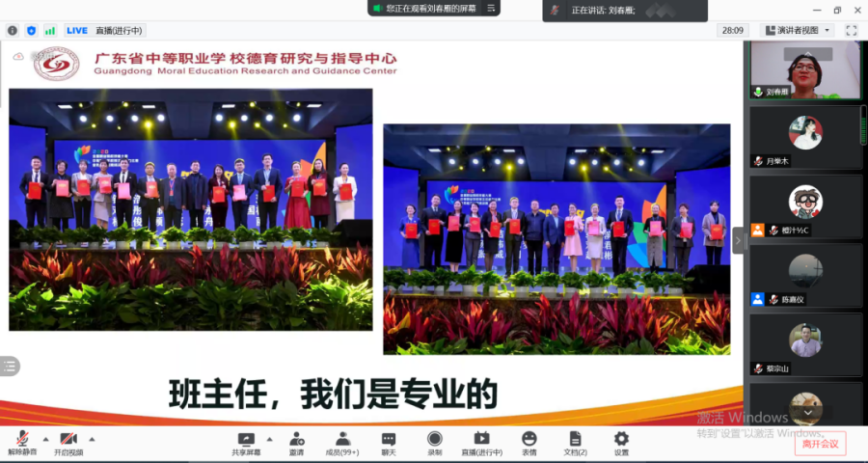Open the Emoji reactions (表情) picker
868x463 pixels.
coord(529,443)
